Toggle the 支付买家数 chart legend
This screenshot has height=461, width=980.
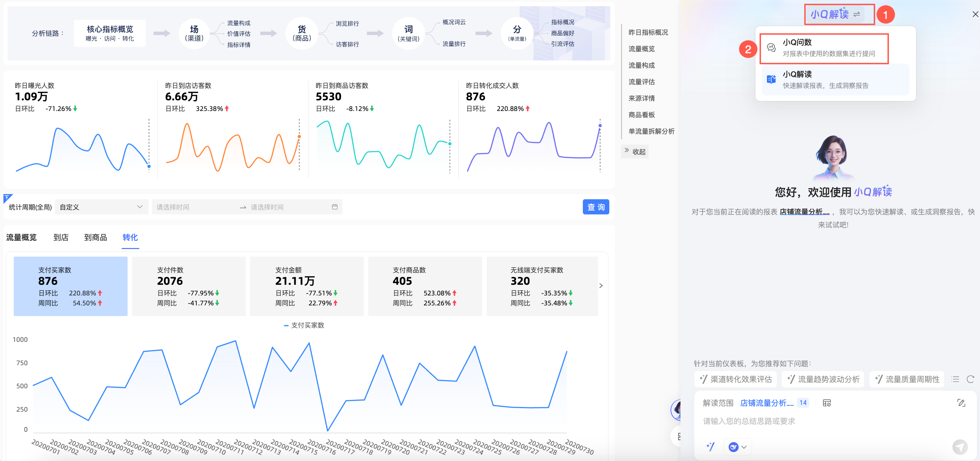click(304, 325)
